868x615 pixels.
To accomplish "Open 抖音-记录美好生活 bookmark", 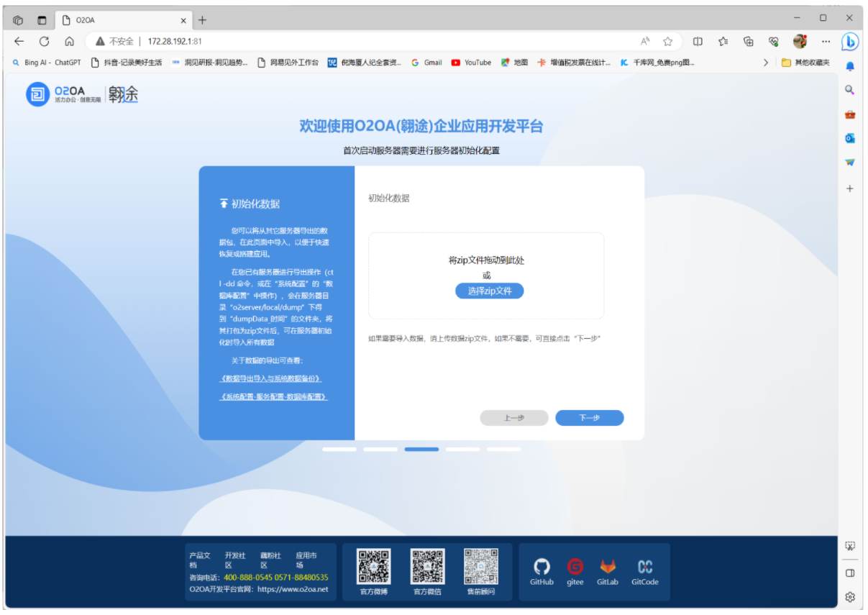I will [x=126, y=63].
